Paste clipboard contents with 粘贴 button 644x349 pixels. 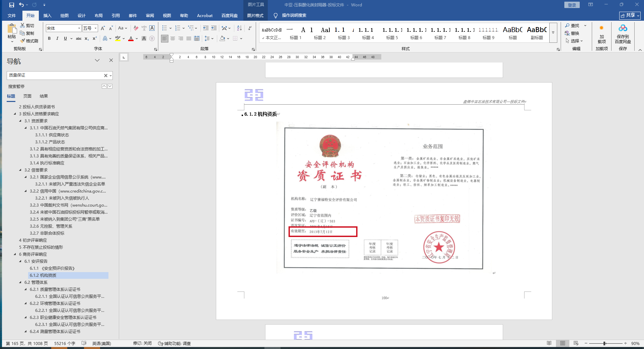pos(12,33)
